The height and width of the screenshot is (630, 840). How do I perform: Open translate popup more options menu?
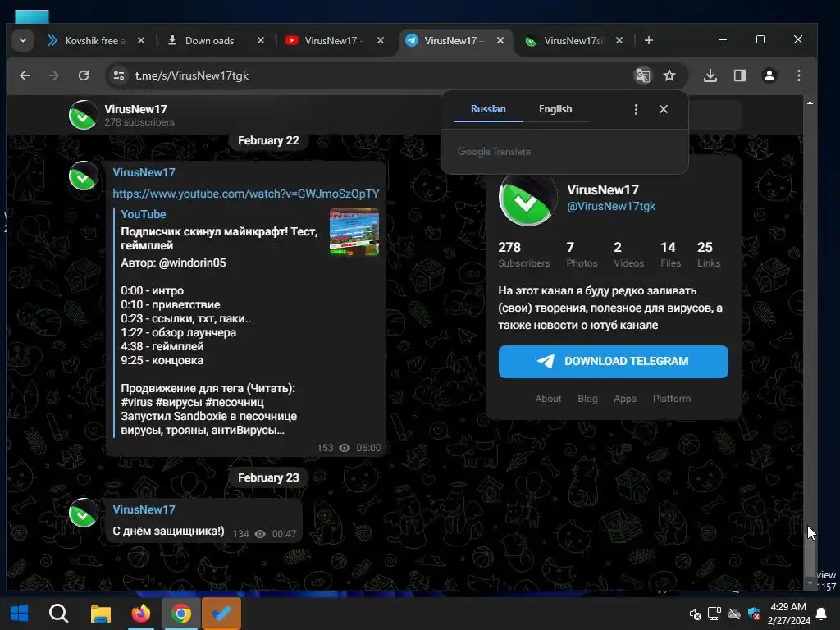click(636, 109)
